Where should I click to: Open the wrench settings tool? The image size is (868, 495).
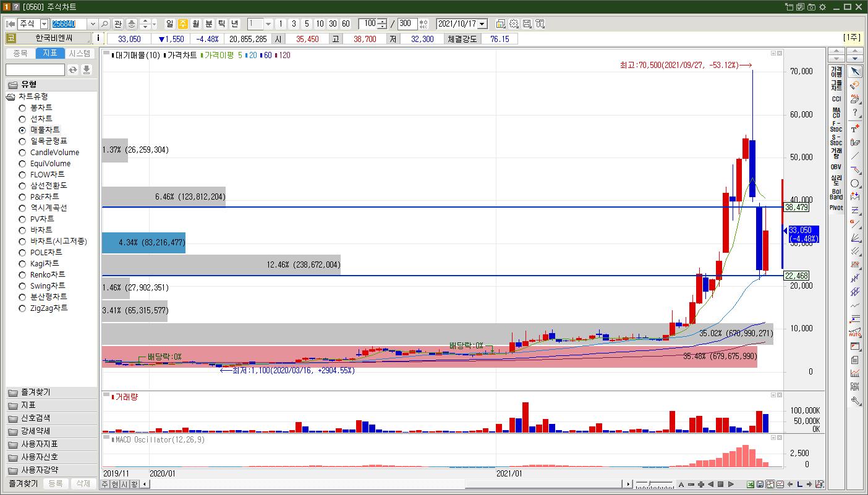click(856, 401)
